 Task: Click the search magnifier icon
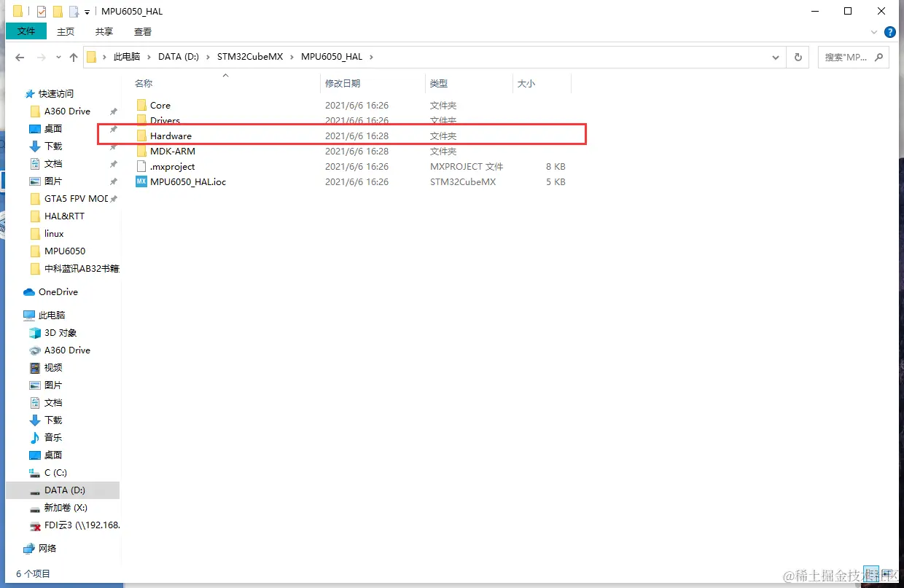879,57
